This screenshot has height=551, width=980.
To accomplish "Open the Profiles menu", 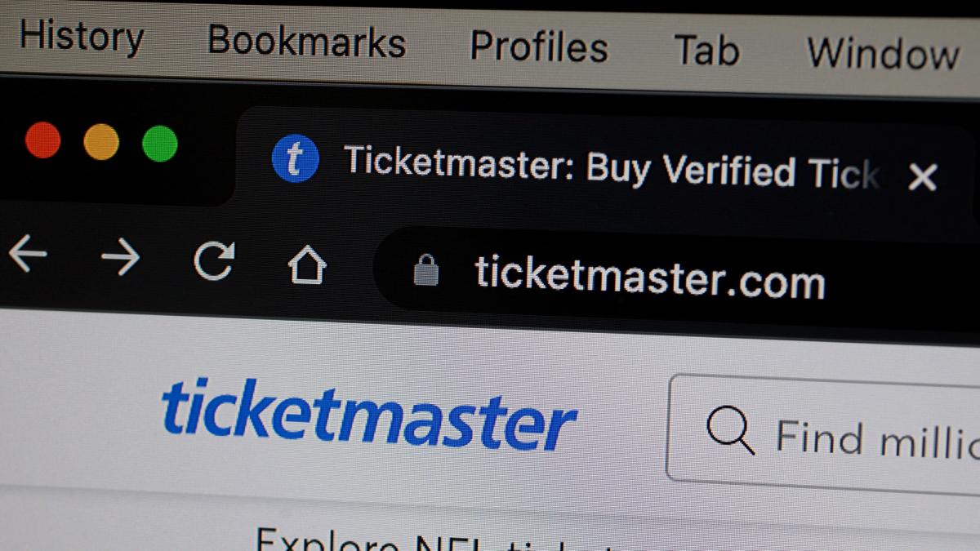I will click(538, 46).
